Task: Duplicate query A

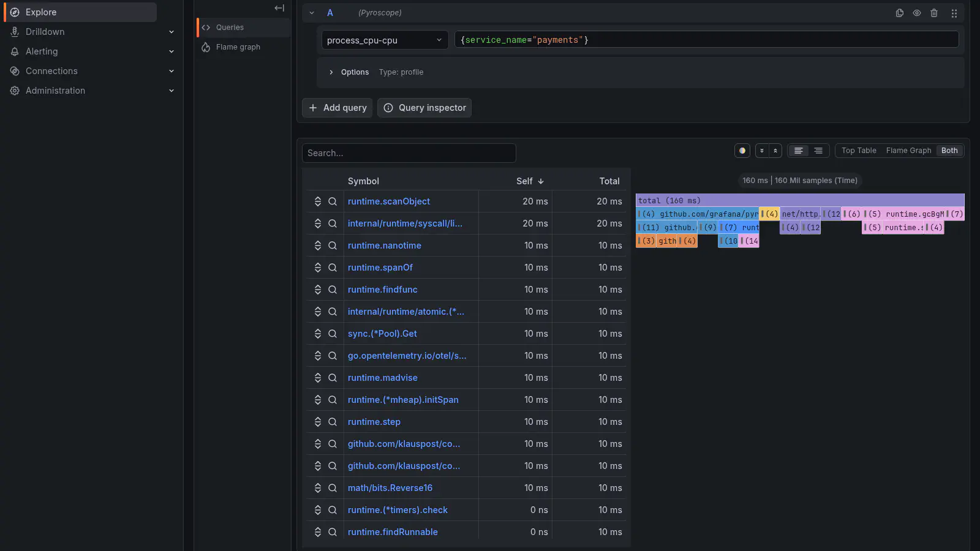Action: tap(900, 13)
